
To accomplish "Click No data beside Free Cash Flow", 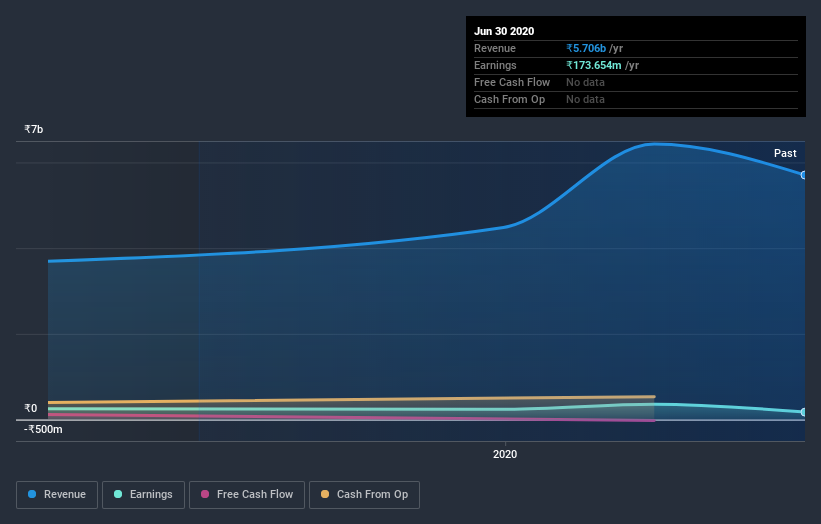I will click(x=585, y=82).
